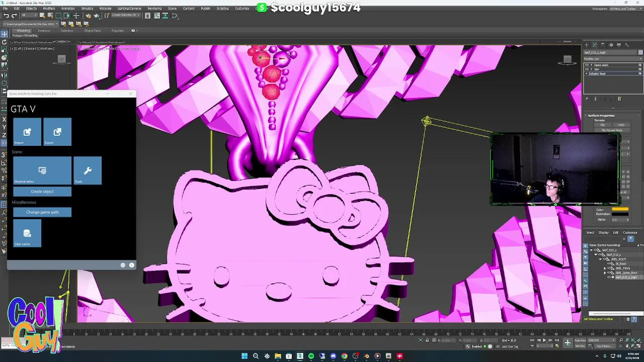644x362 pixels.
Task: Click the object color swatch beside name
Action: 640,52
